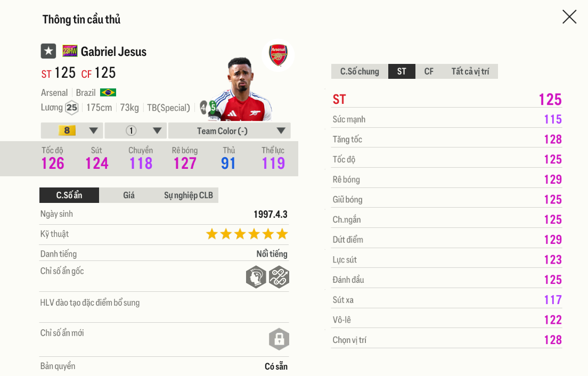Click the green foot rating 5 icon
Screen dimensions: 588x376
click(213, 107)
